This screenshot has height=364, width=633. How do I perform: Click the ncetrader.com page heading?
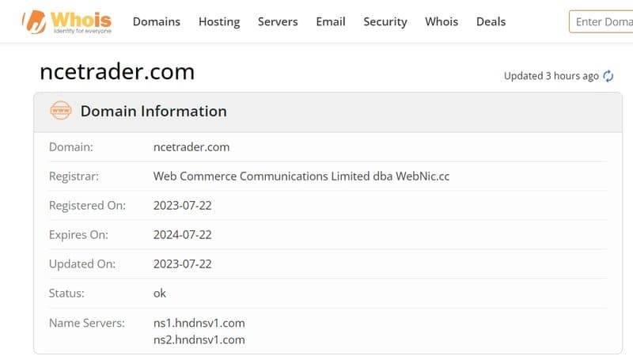117,71
